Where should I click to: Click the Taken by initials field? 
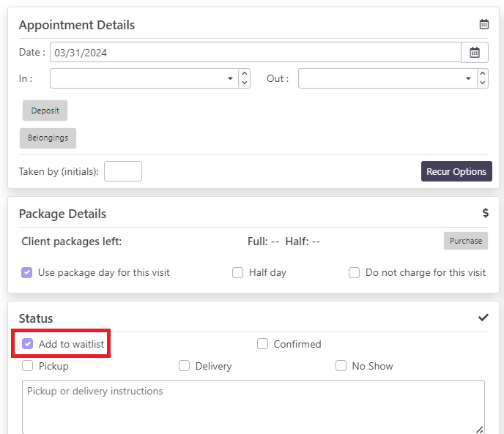(x=123, y=171)
